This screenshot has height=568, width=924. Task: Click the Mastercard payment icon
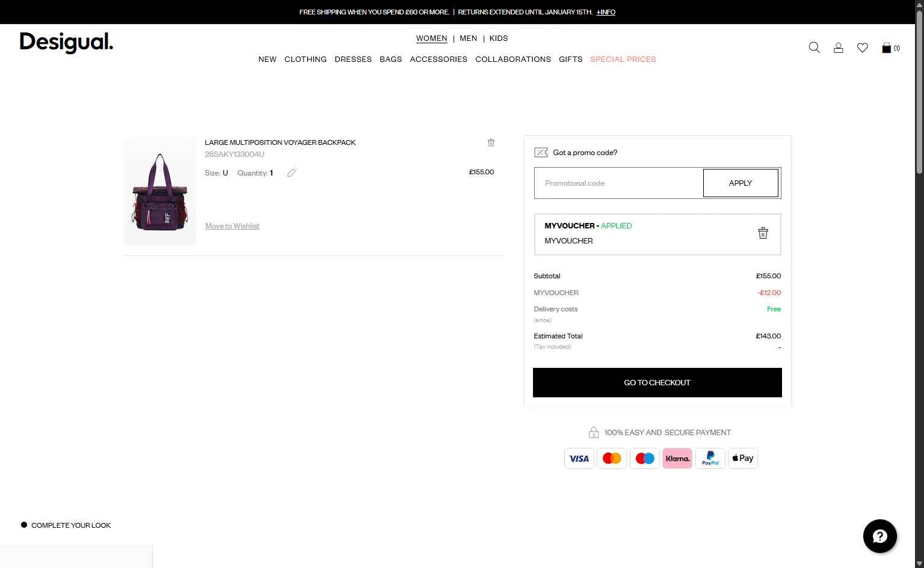coord(612,459)
